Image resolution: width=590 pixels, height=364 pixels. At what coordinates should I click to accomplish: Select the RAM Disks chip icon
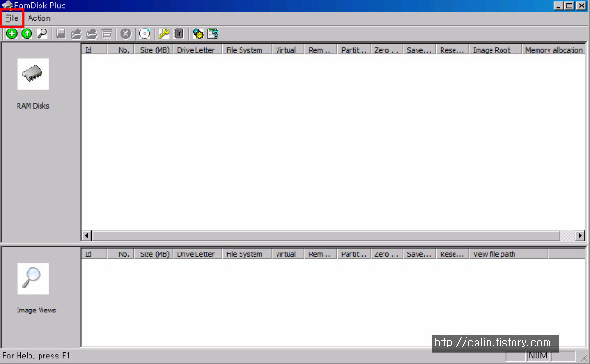point(33,74)
